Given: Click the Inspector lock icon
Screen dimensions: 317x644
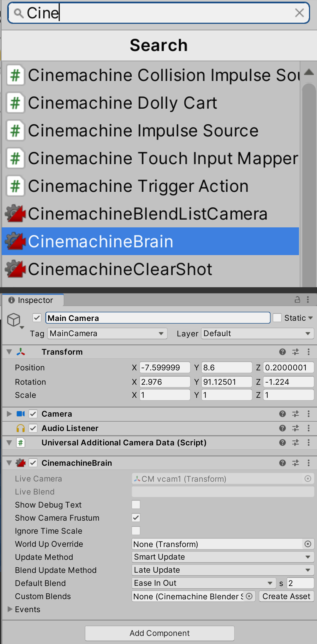Looking at the screenshot, I should [297, 300].
